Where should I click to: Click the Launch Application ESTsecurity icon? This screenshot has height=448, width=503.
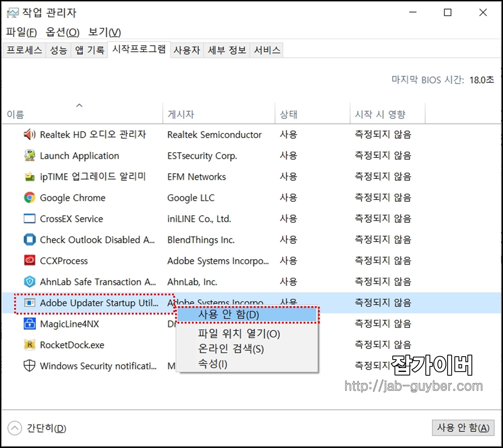click(29, 155)
